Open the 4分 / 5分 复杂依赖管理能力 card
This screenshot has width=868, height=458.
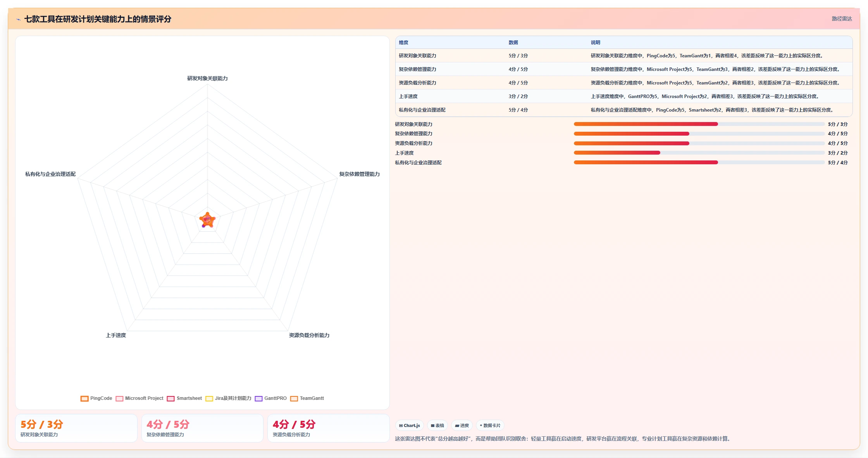[x=202, y=428]
